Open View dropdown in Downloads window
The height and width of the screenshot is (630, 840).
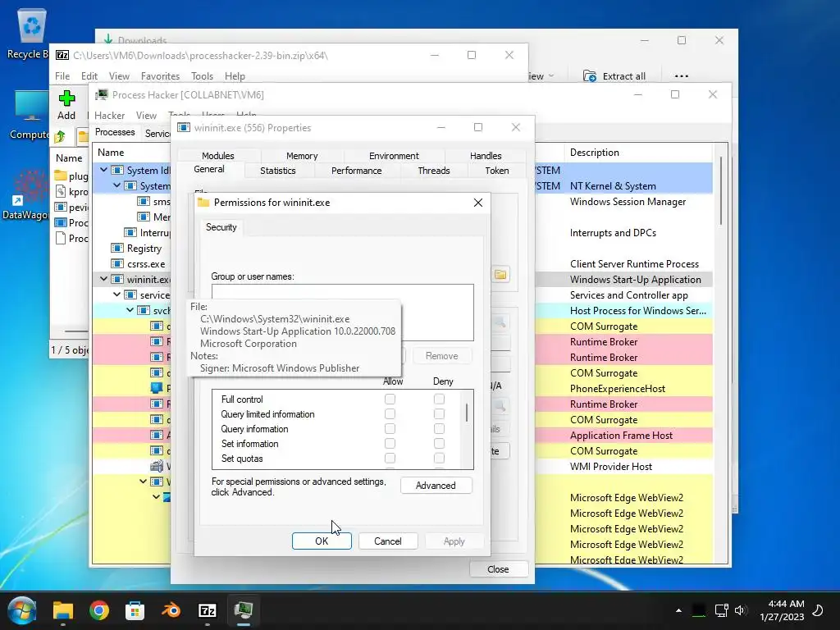(540, 76)
